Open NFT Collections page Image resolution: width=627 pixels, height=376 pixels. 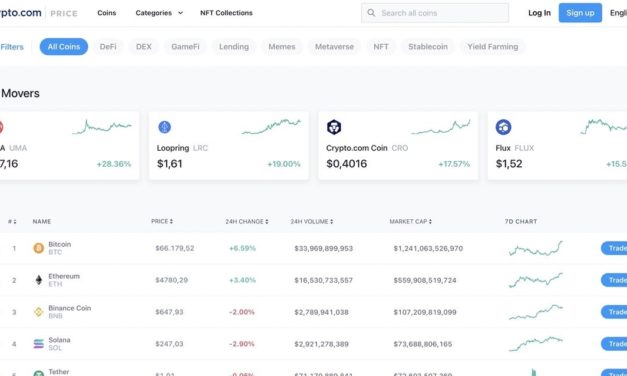[226, 13]
